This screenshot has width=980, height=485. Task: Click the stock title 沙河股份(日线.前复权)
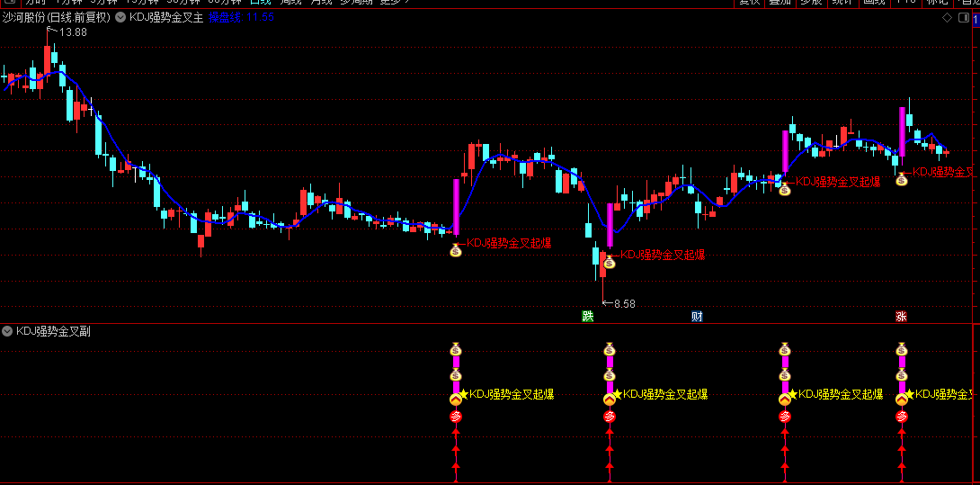pos(57,18)
